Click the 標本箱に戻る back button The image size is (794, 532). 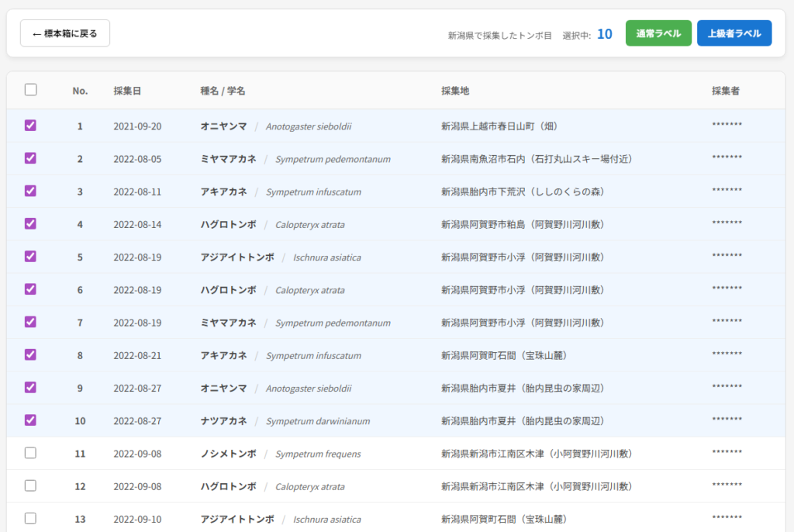65,33
